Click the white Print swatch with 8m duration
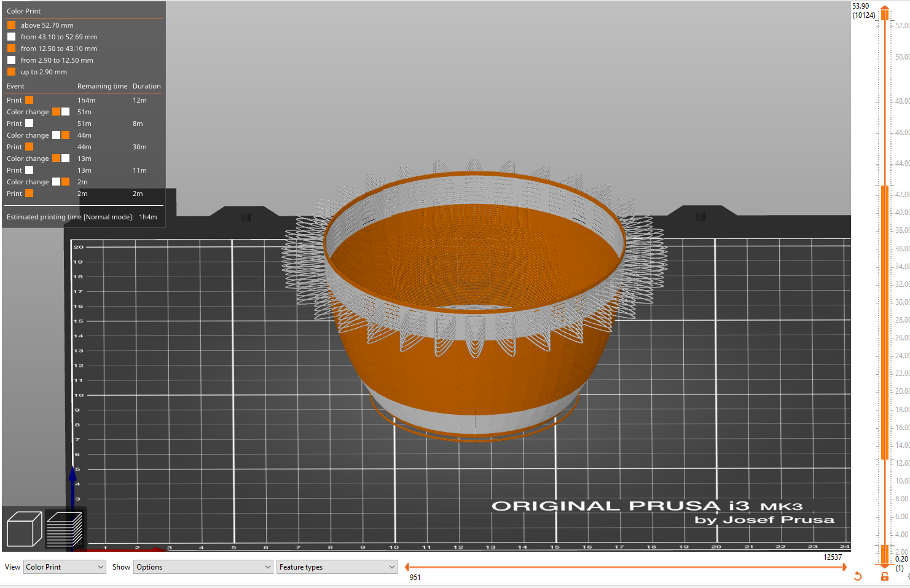 point(29,123)
